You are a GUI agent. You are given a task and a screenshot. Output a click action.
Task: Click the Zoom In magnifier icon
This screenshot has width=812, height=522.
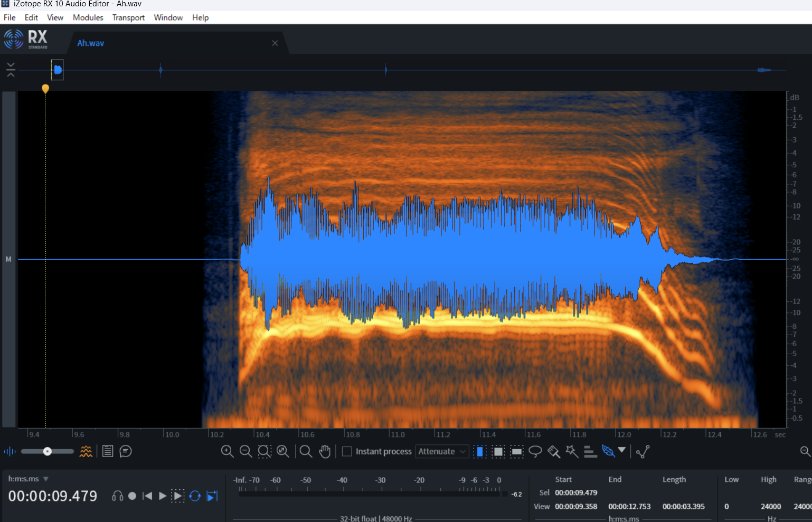point(227,451)
